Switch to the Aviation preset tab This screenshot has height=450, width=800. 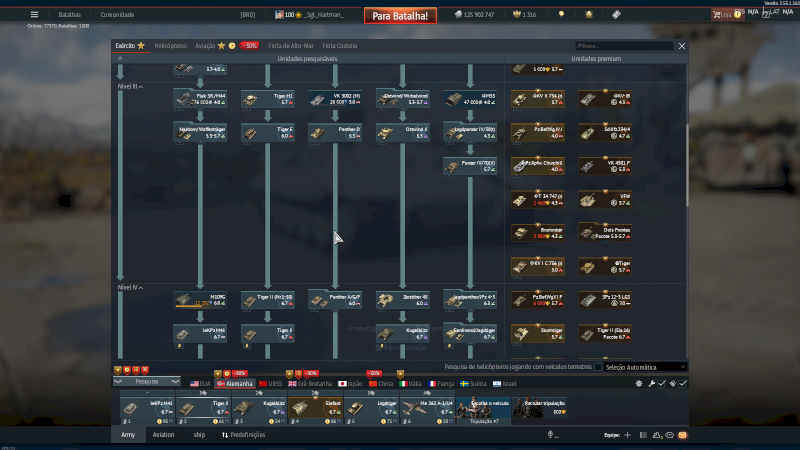163,435
